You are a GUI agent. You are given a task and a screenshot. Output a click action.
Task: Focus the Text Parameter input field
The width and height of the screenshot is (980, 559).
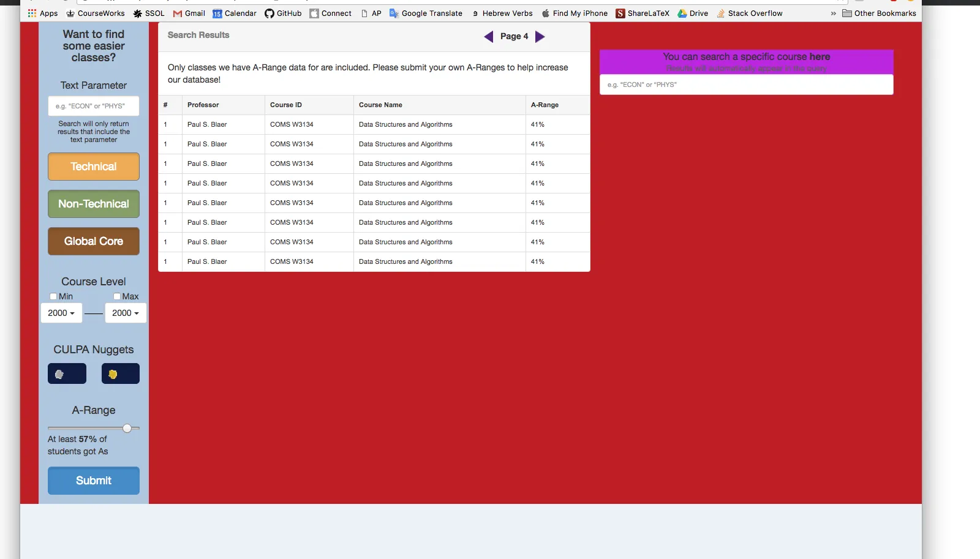(x=94, y=106)
